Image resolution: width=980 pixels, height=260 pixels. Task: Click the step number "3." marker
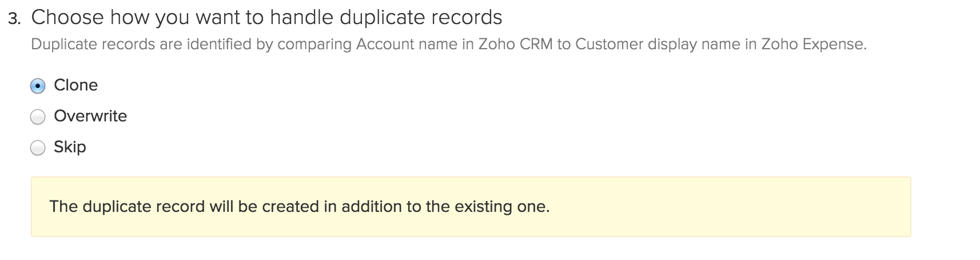tap(15, 19)
